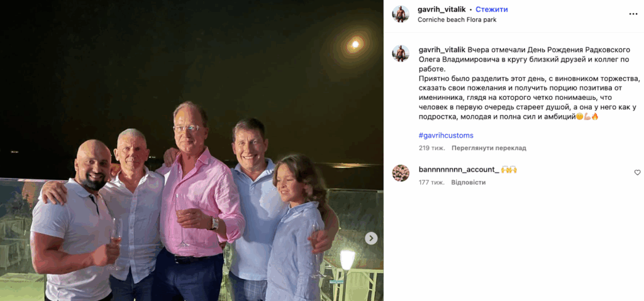
Task: Open the #gavrihcustoms hashtag
Action: pyautogui.click(x=446, y=135)
